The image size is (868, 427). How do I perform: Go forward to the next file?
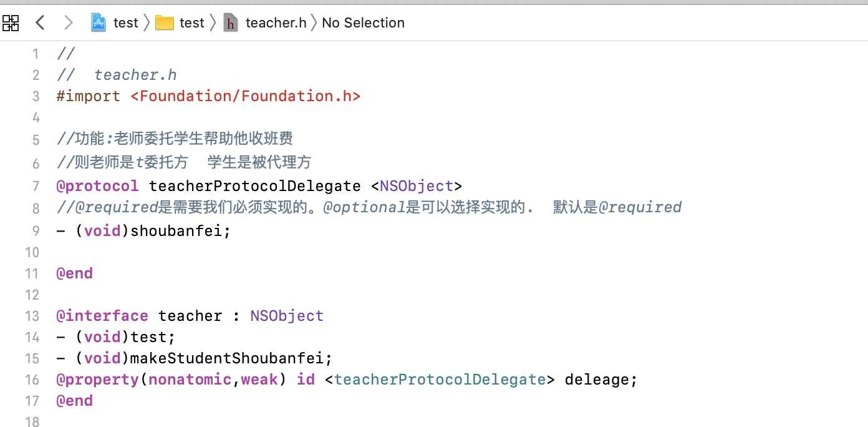[x=69, y=23]
